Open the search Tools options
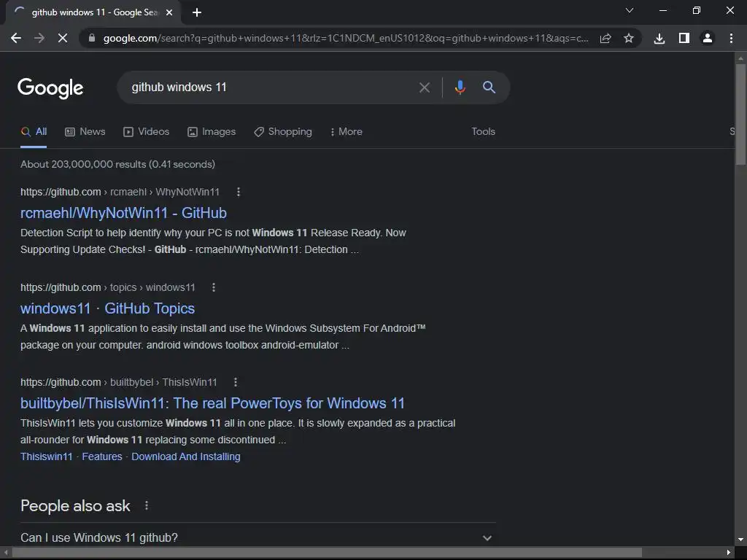 click(x=484, y=131)
